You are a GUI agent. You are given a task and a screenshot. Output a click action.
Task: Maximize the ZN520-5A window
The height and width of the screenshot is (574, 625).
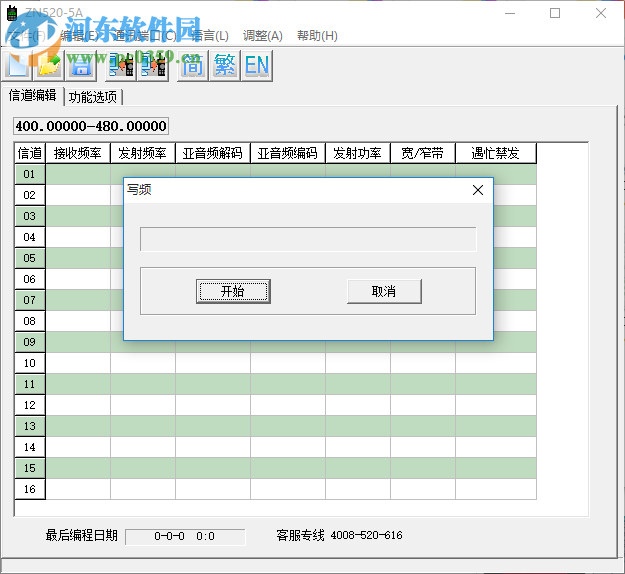tap(554, 14)
